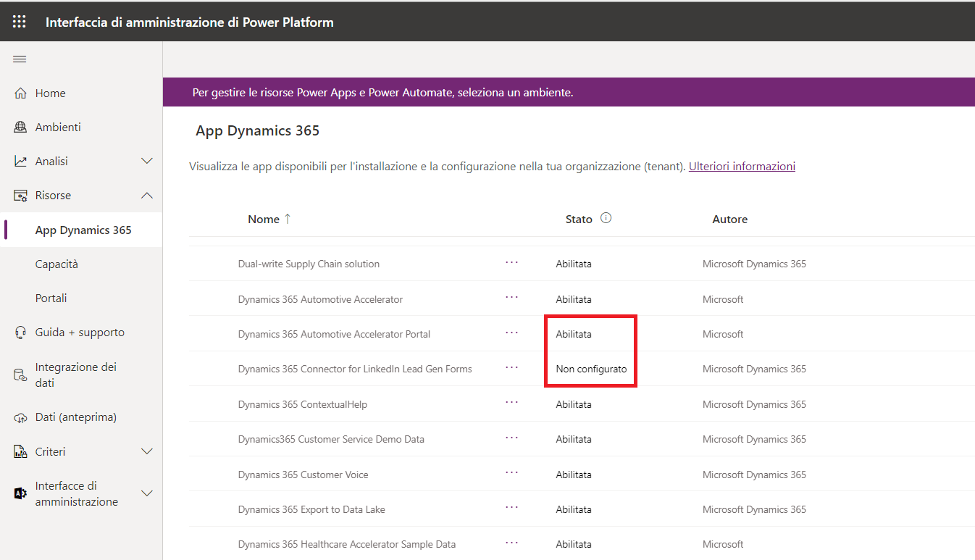Open more options for LinkedIn Lead Gen Forms

[x=512, y=367]
